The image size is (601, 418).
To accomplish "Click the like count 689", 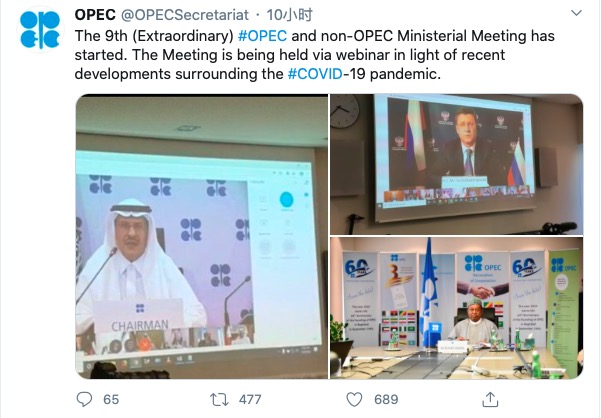I will [385, 400].
